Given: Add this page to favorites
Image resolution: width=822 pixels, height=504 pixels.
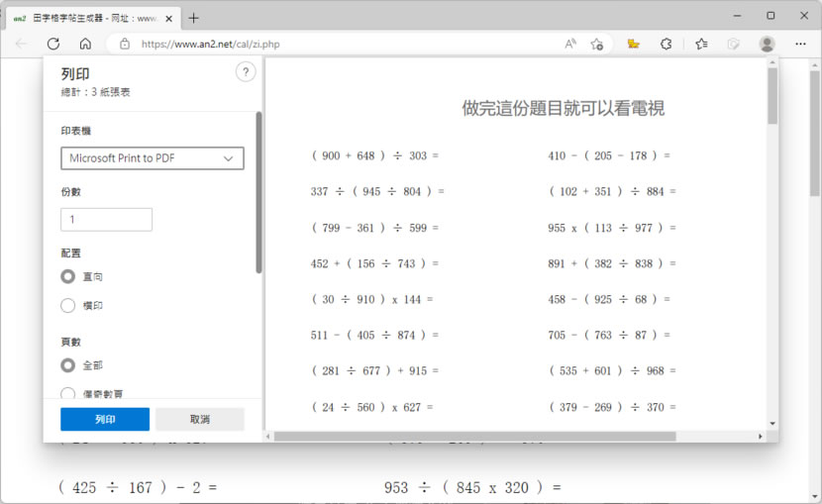Looking at the screenshot, I should coord(597,44).
